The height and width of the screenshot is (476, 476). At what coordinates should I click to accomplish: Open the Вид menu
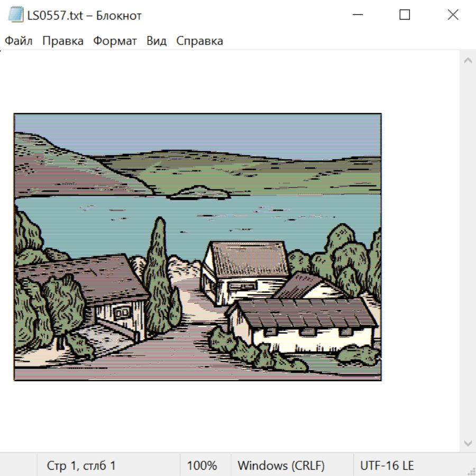tap(156, 41)
